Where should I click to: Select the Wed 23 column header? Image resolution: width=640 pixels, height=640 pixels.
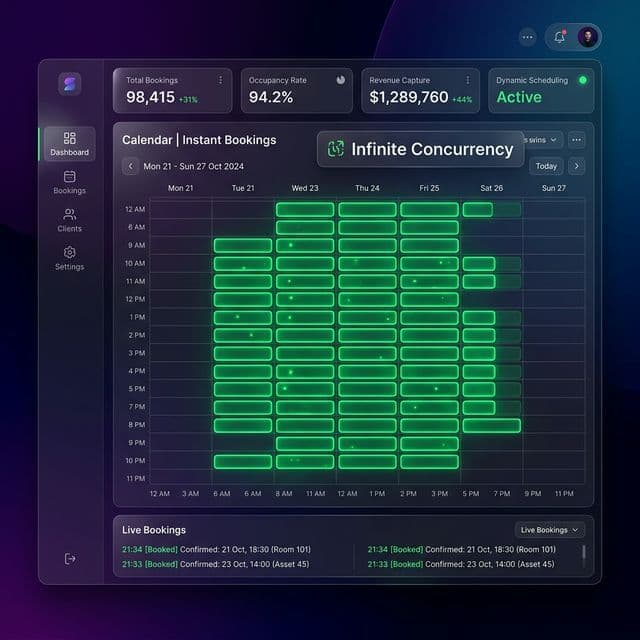pos(305,188)
